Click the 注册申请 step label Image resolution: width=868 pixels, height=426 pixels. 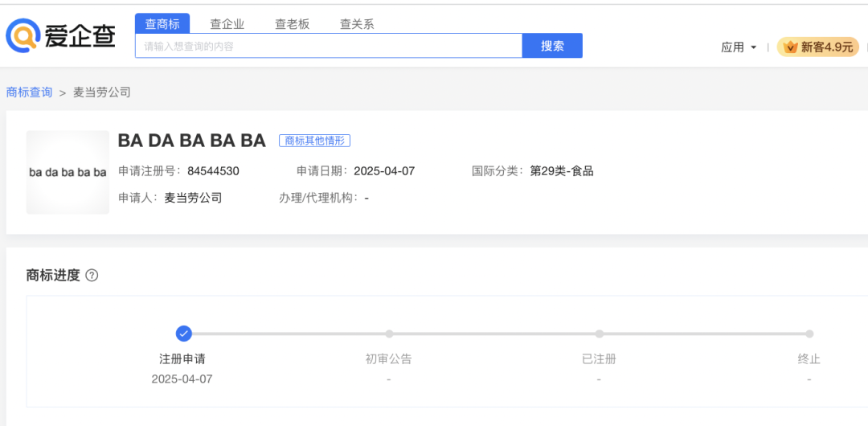click(x=182, y=359)
